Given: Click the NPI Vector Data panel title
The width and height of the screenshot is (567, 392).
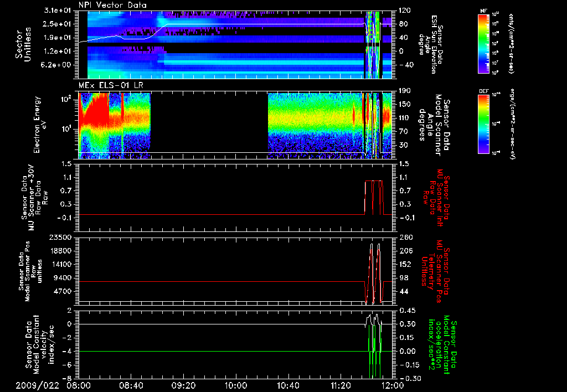Looking at the screenshot, I should coord(112,5).
